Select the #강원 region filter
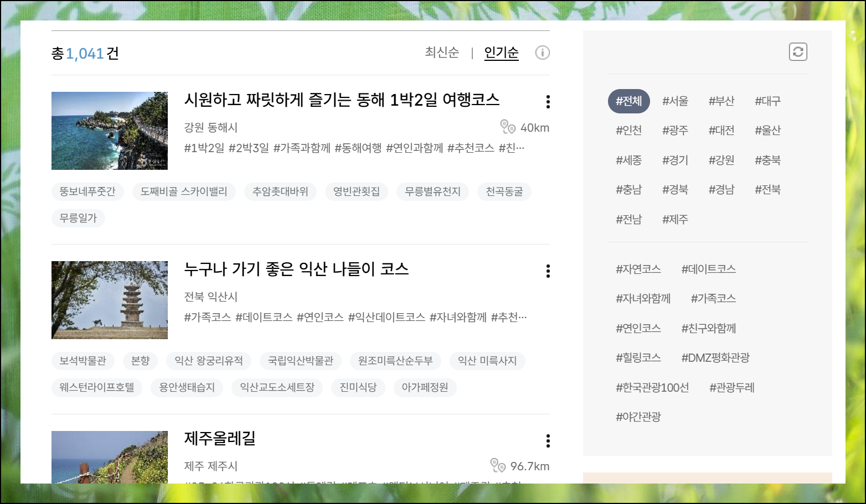The width and height of the screenshot is (866, 504). point(721,160)
